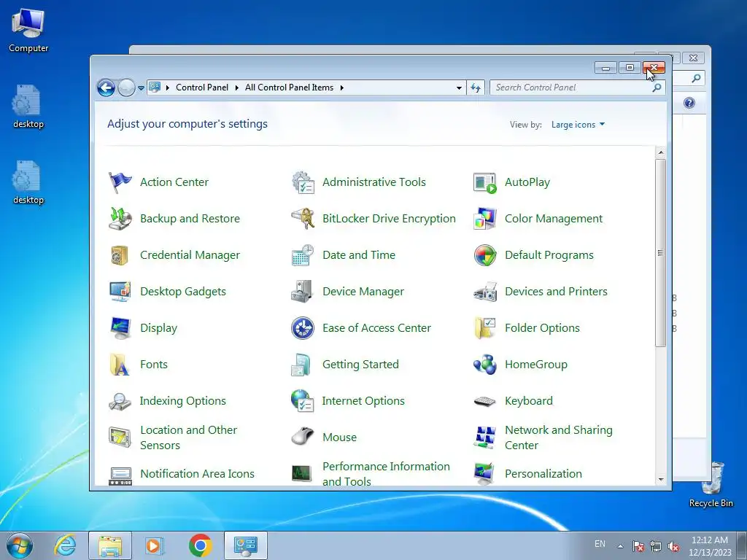This screenshot has width=747, height=560.
Task: Expand the arrow before Control Panel breadcrumb
Action: click(168, 87)
